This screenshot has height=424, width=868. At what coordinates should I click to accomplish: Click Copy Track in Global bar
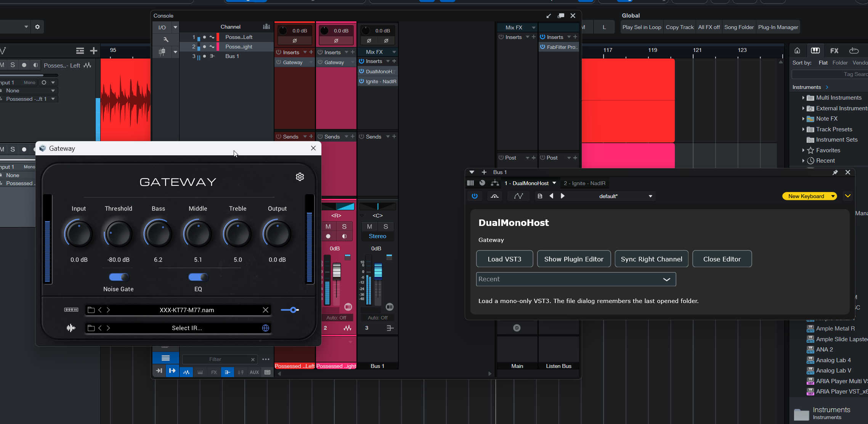tap(680, 27)
